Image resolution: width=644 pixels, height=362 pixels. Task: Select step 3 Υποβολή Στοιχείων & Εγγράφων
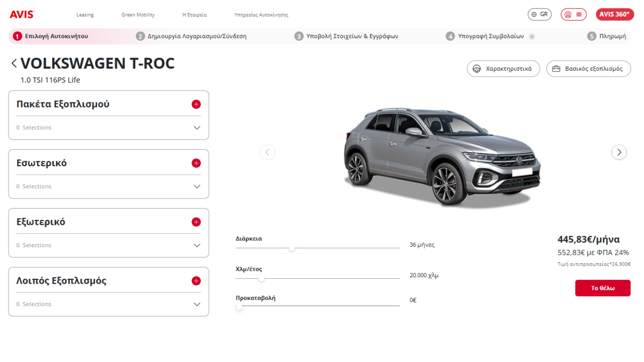(347, 36)
